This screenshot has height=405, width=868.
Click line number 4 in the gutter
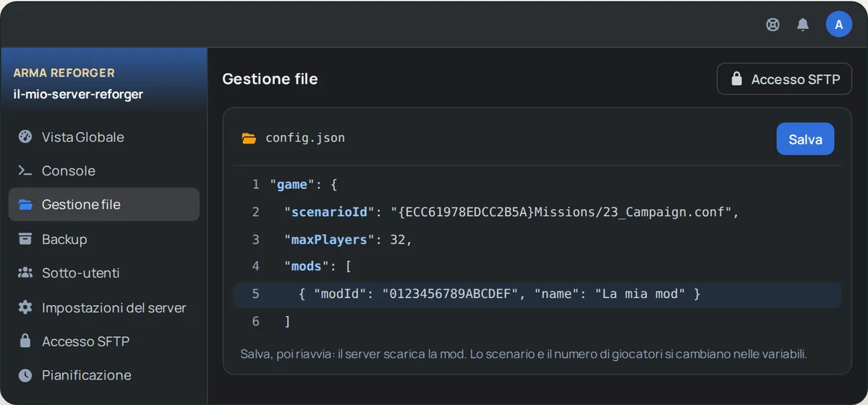click(255, 266)
